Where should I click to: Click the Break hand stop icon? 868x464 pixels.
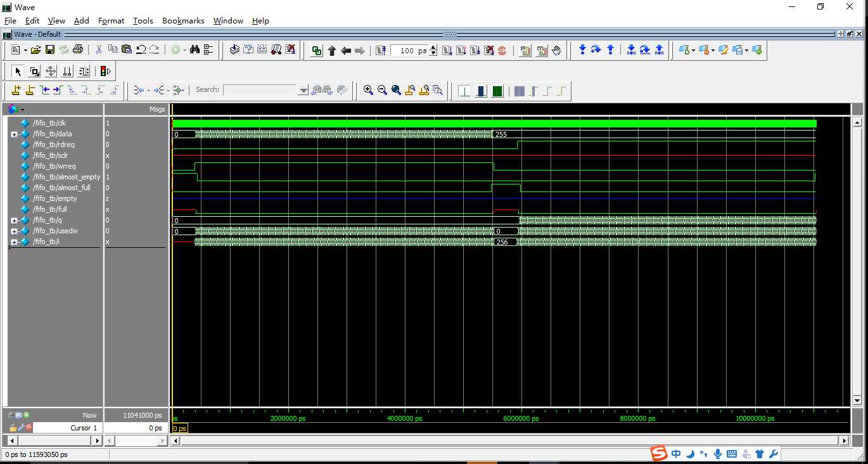pyautogui.click(x=557, y=51)
